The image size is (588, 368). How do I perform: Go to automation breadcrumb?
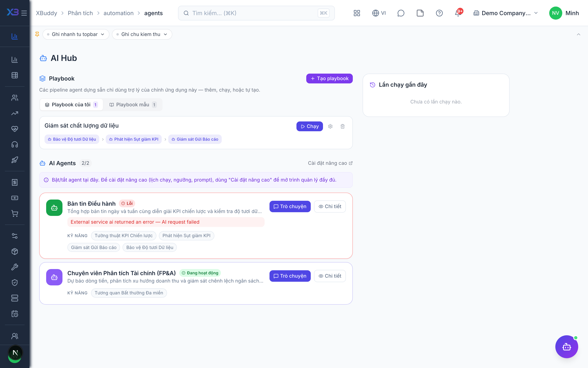point(118,13)
